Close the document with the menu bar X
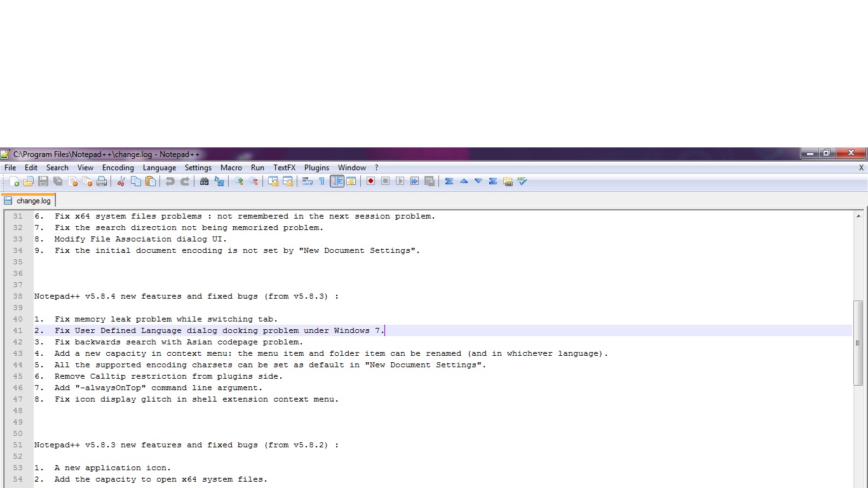The height and width of the screenshot is (488, 868). 862,168
